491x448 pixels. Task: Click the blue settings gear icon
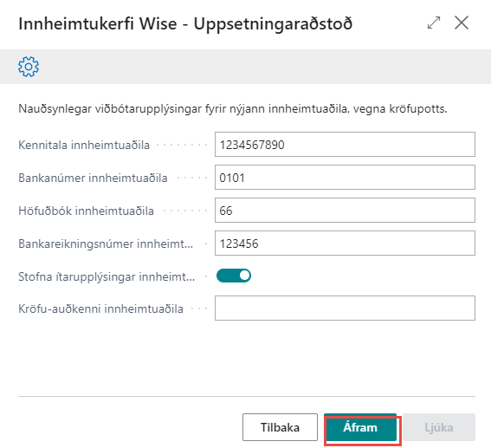[29, 67]
